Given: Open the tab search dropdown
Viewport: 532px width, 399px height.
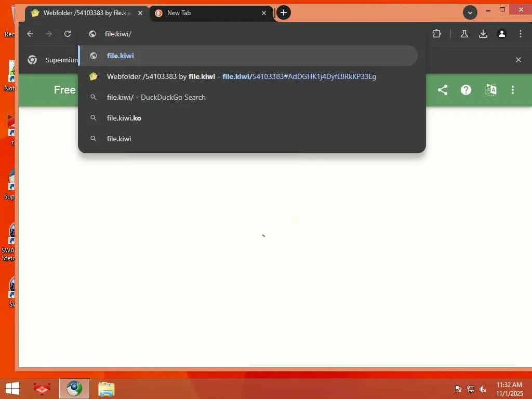Looking at the screenshot, I should tap(470, 12).
